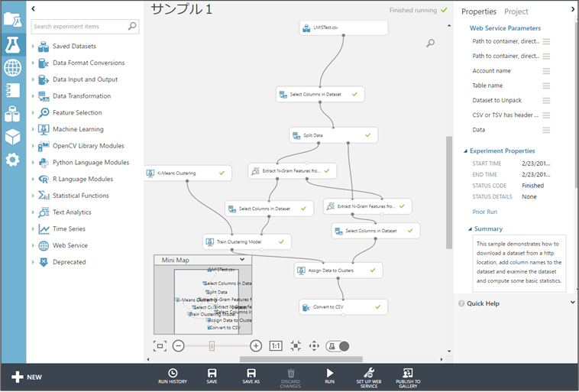Collapse the Mini Map dropdown

tap(242, 260)
